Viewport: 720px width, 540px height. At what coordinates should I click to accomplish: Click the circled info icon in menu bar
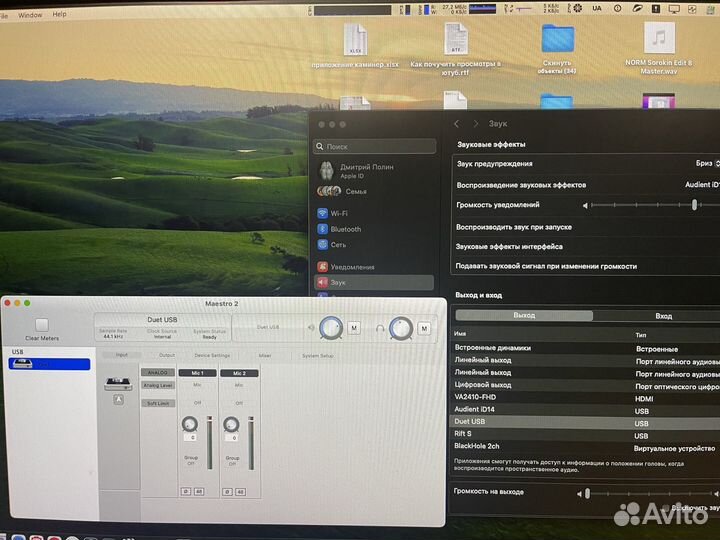click(618, 8)
